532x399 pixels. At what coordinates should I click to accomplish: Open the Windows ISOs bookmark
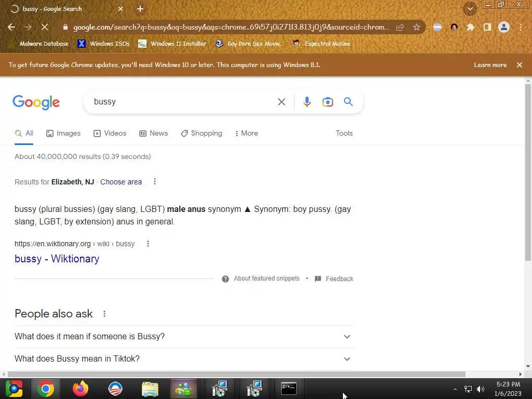[104, 44]
